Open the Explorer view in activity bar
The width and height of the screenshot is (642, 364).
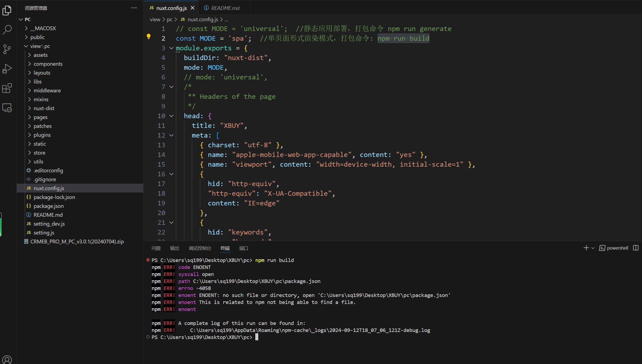coord(7,10)
